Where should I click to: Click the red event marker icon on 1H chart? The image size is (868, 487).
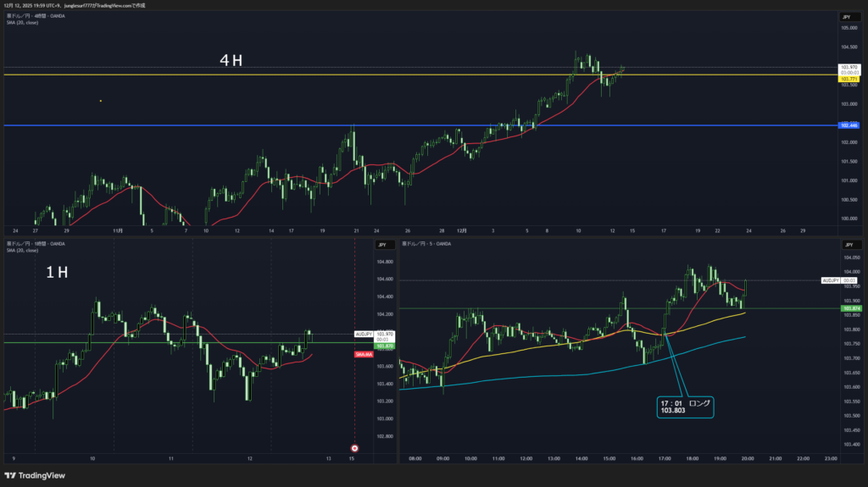354,448
